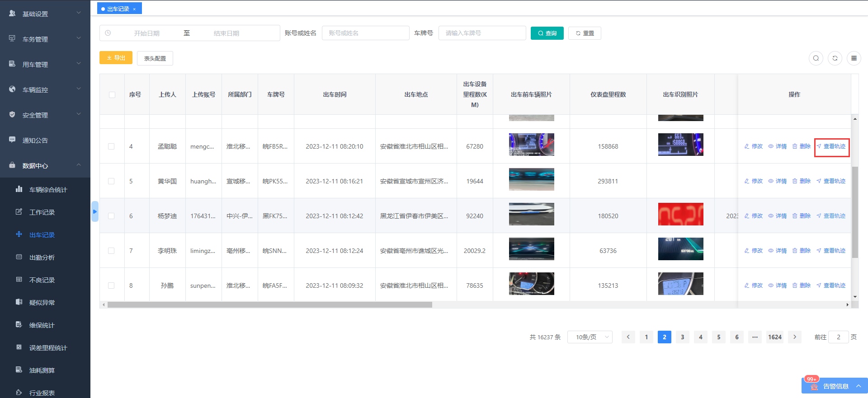This screenshot has height=398, width=868.
Task: Click 修改 for 孙鹏's row
Action: click(753, 286)
